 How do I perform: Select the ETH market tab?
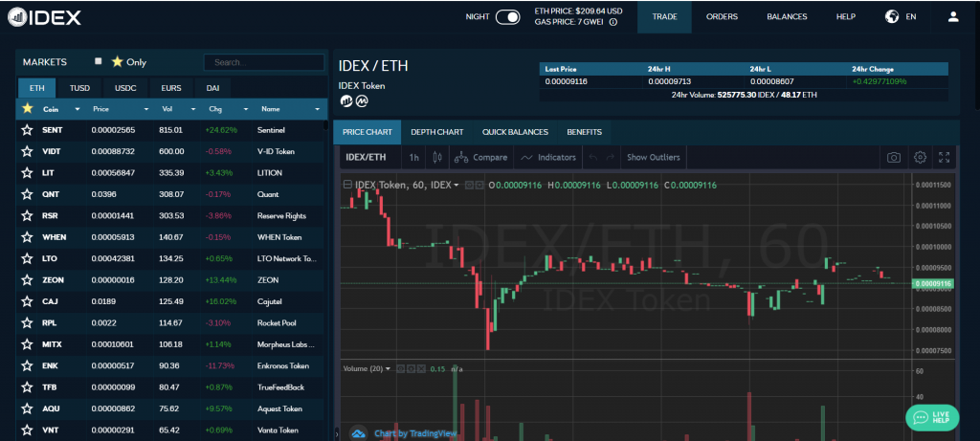[x=37, y=88]
